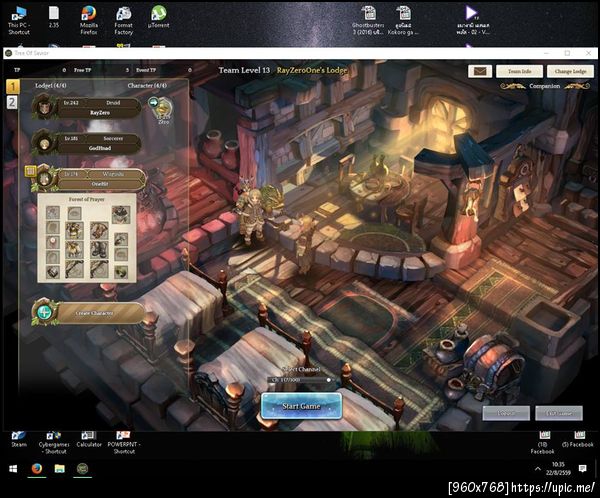Click the Companion label
This screenshot has width=600, height=498.
[x=544, y=86]
